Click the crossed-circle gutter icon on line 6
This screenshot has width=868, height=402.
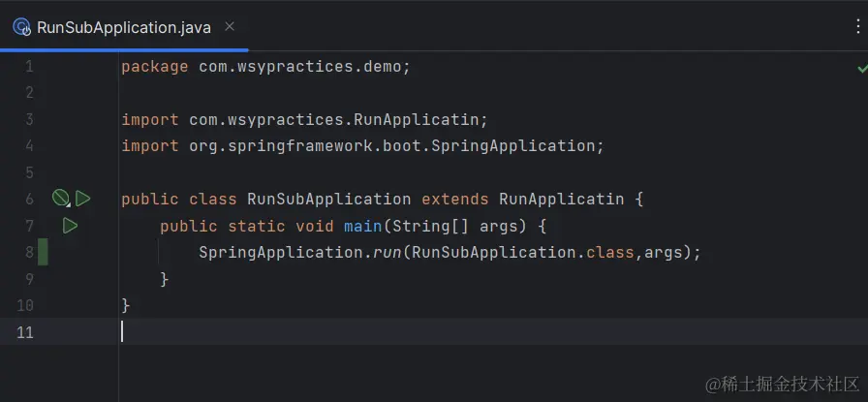pyautogui.click(x=61, y=199)
